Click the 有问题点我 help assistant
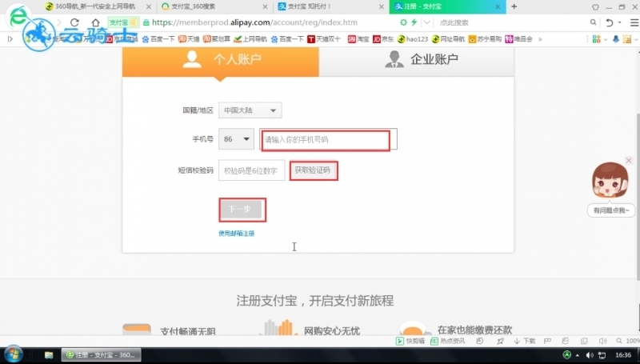The image size is (640, 364). 610,210
